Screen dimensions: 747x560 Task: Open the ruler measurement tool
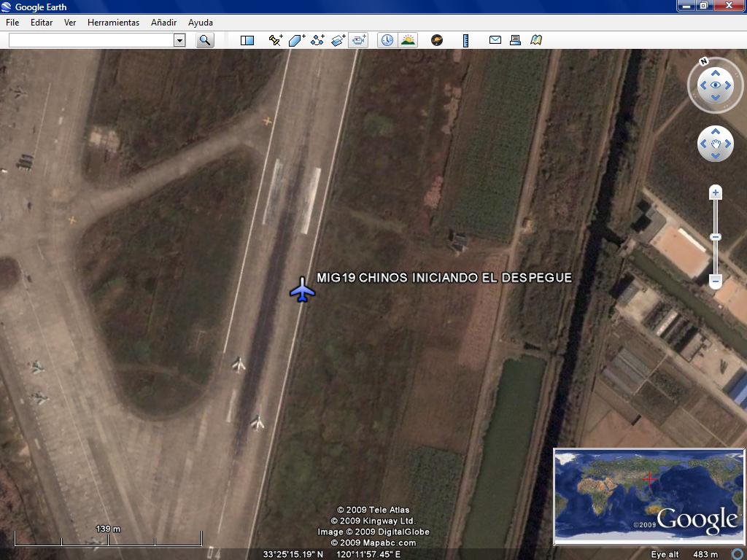(x=465, y=40)
